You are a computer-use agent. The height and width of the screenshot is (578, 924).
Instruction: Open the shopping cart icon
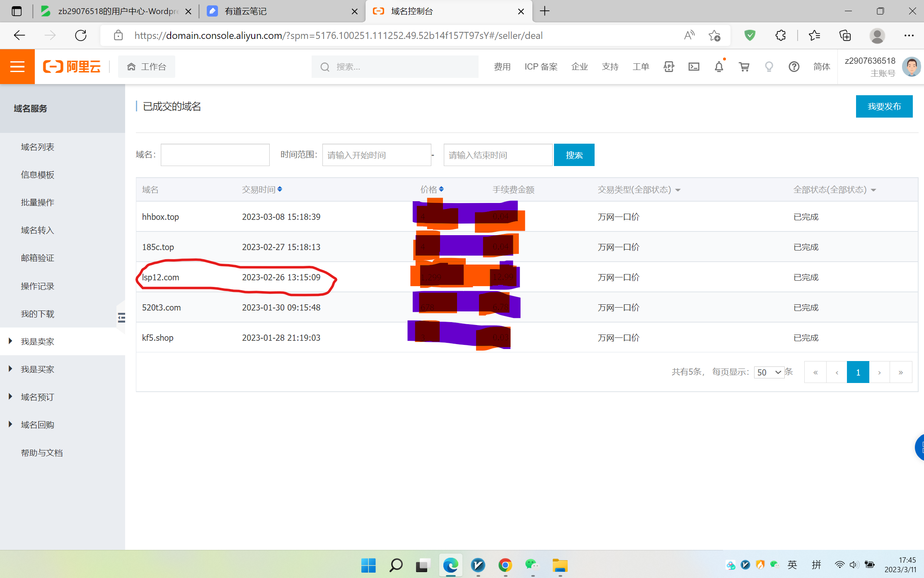744,67
